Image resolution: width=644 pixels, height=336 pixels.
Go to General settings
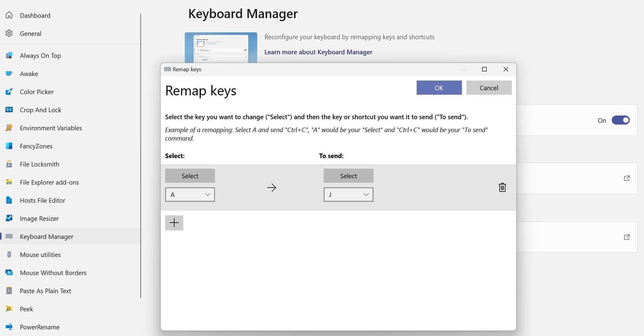30,33
